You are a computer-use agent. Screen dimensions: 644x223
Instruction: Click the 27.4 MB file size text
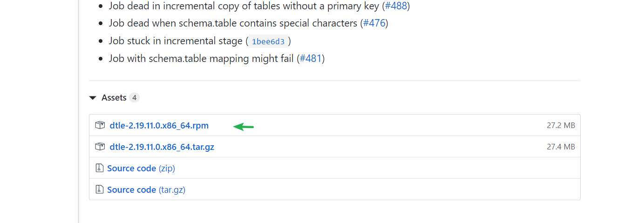[561, 147]
